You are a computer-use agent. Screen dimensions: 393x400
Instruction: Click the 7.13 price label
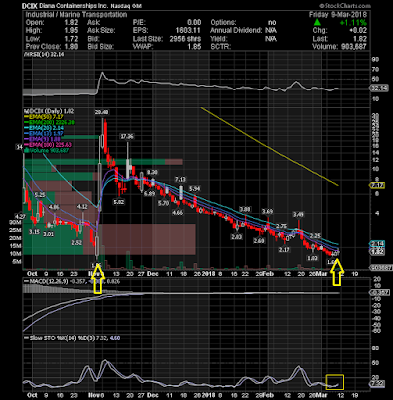click(x=180, y=180)
